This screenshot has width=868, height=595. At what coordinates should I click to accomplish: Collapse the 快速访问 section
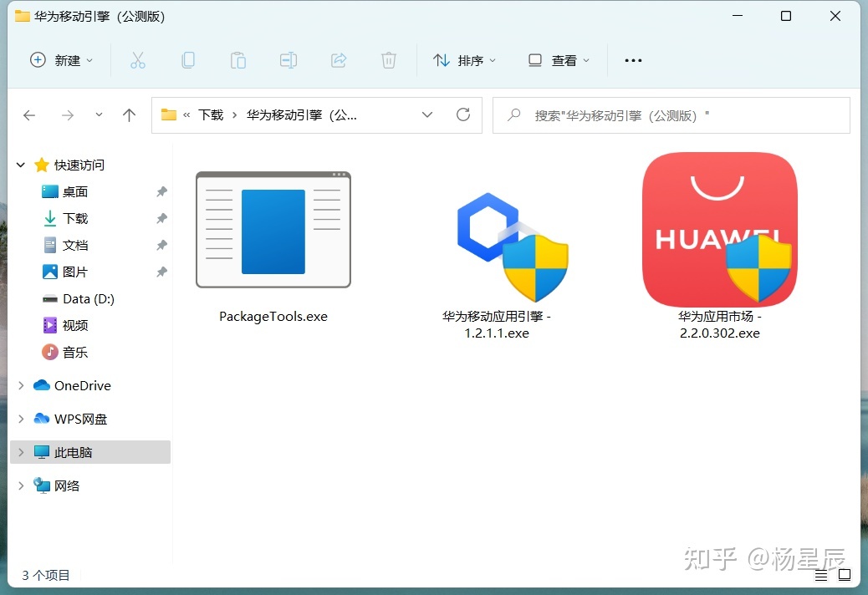20,165
